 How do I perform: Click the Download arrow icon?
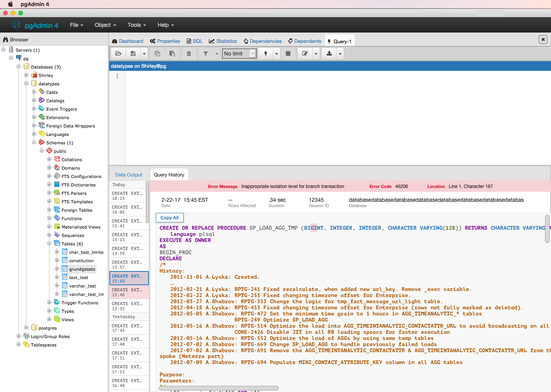coord(329,54)
